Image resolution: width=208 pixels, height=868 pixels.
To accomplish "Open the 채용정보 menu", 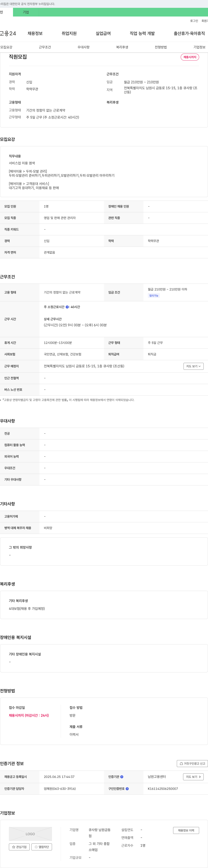I will (35, 33).
